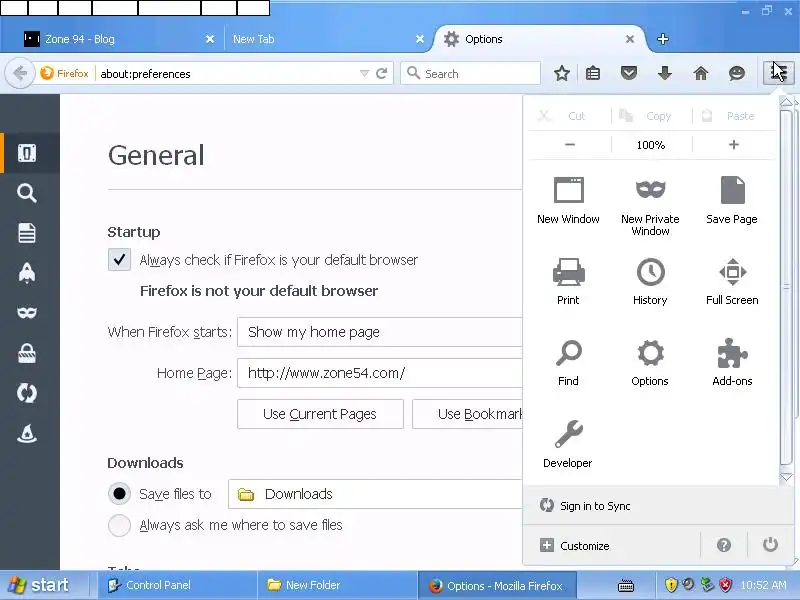Screen dimensions: 800x600
Task: Bookmark this page with the star icon
Action: (562, 73)
